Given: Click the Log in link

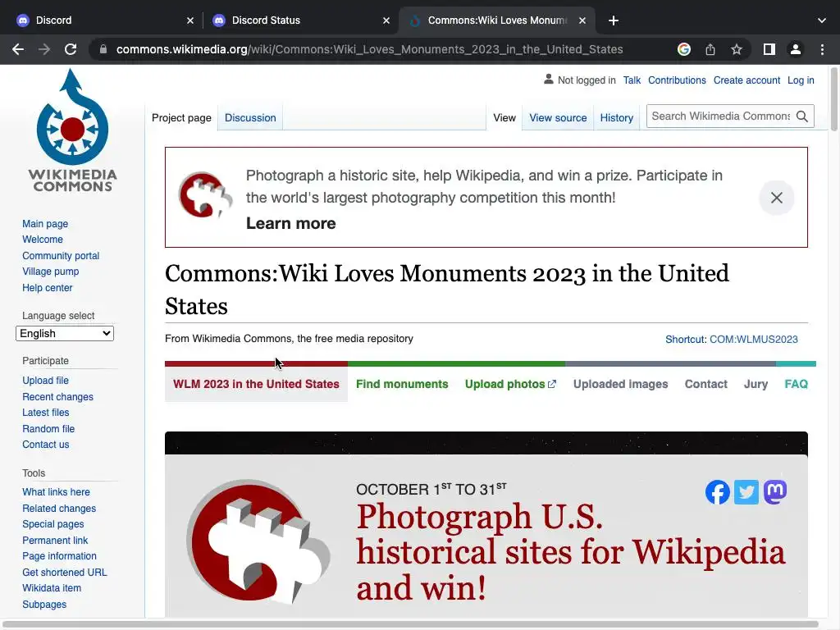Looking at the screenshot, I should pyautogui.click(x=801, y=80).
